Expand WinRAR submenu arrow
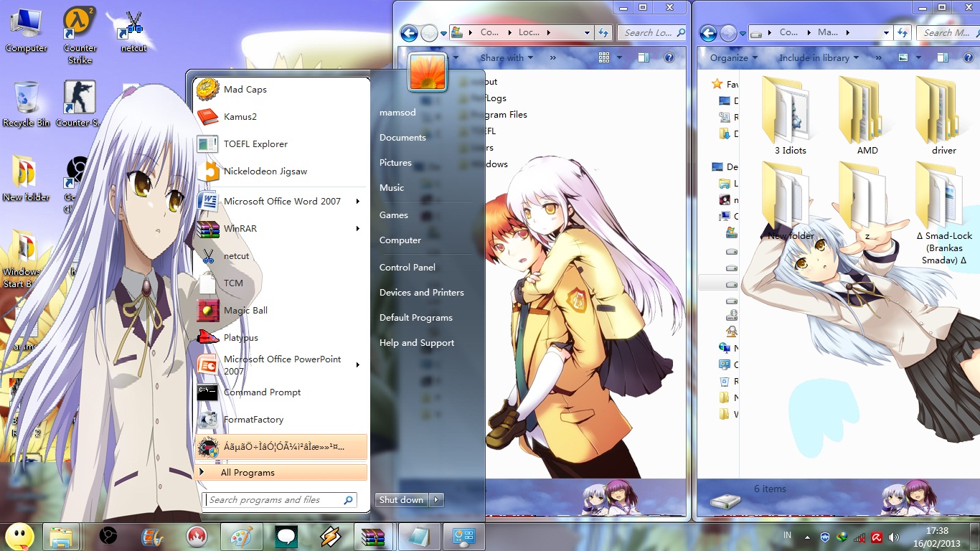The image size is (980, 551). (x=357, y=228)
